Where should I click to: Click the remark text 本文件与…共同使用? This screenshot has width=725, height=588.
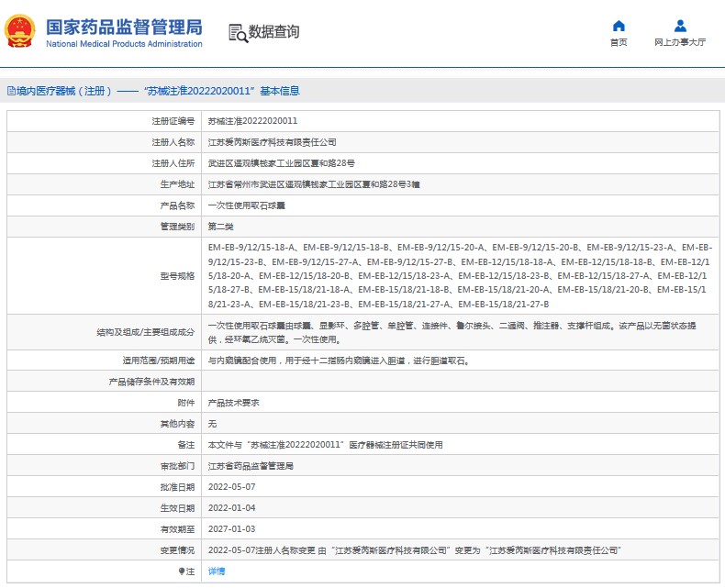coord(325,445)
